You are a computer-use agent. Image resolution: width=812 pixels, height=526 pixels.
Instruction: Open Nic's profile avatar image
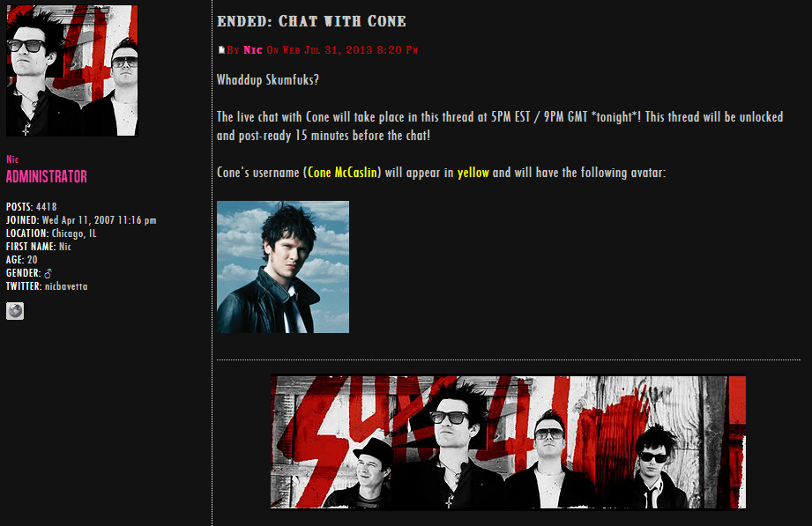72,71
